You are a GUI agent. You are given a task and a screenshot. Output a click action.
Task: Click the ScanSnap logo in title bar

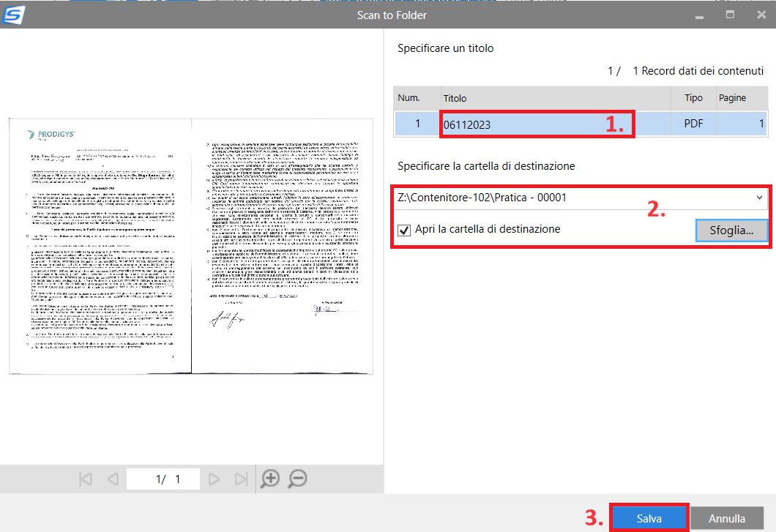click(x=14, y=15)
